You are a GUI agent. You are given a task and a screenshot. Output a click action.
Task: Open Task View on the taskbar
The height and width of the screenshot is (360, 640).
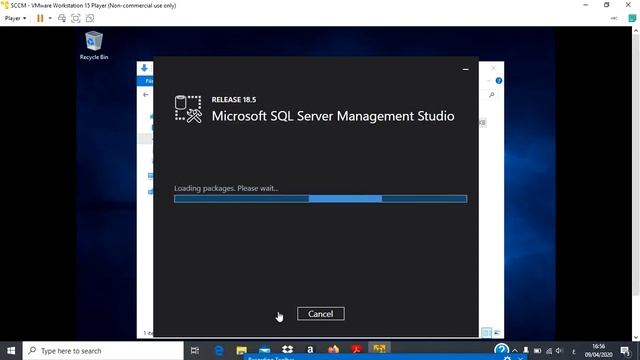click(x=195, y=350)
